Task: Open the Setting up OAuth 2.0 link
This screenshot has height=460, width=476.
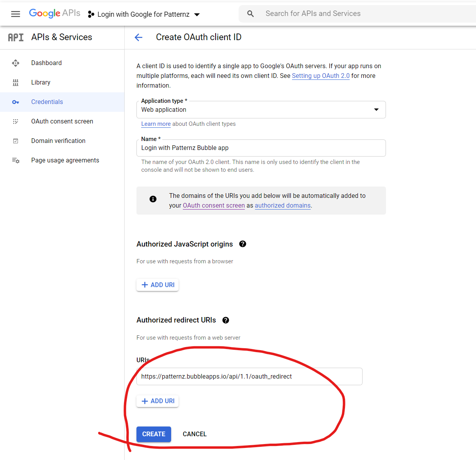Action: 320,76
